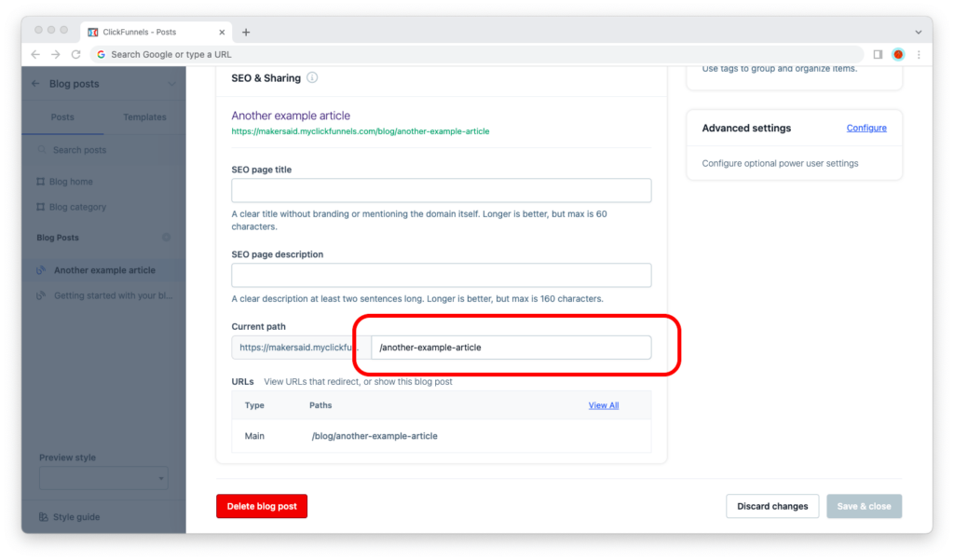Viewport: 954px width, 560px height.
Task: Click the add icon next to Blog Posts
Action: click(166, 237)
